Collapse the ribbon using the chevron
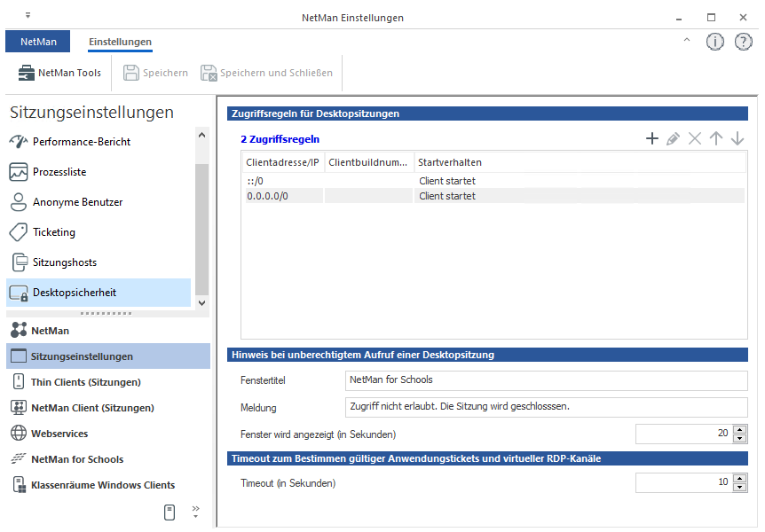This screenshot has height=532, width=765. pos(686,41)
